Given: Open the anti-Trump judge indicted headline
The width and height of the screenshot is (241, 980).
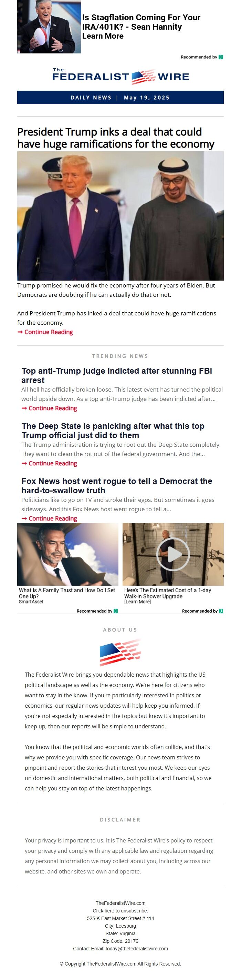Looking at the screenshot, I should pos(117,375).
